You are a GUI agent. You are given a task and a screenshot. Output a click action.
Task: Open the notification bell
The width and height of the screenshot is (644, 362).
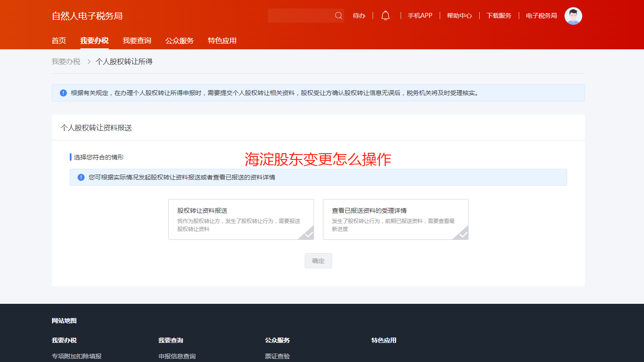[385, 15]
